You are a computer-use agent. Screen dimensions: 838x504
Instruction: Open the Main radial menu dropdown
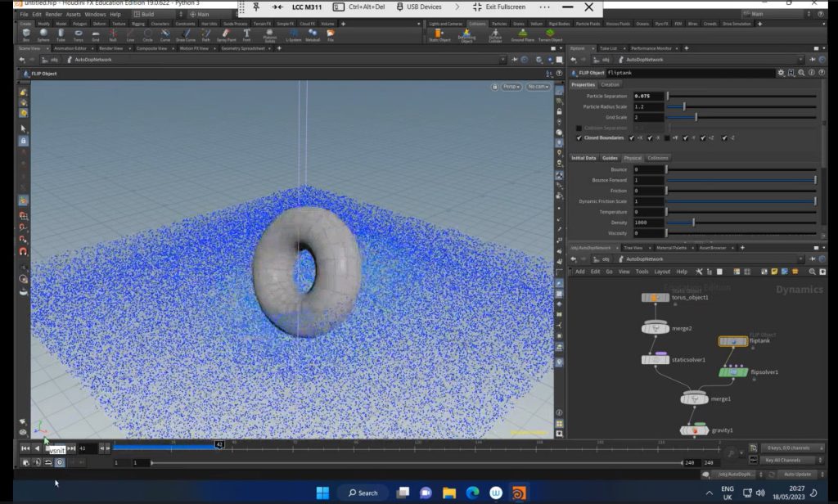coord(212,15)
